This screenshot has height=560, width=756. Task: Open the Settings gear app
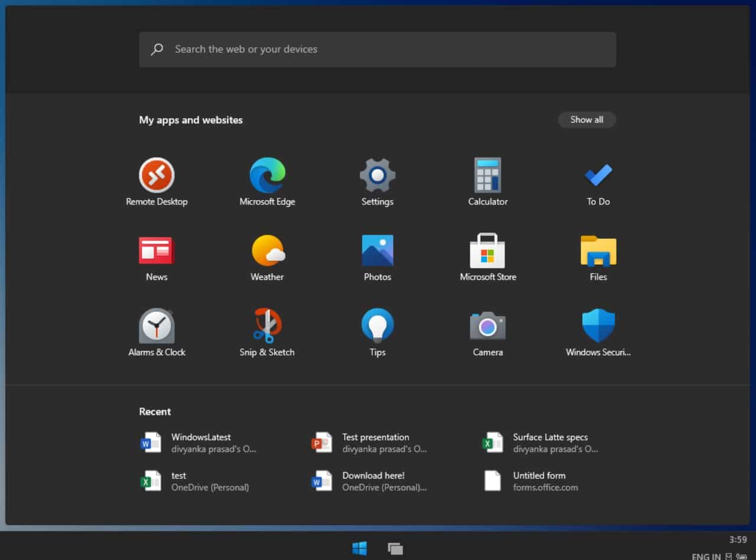coord(378,183)
